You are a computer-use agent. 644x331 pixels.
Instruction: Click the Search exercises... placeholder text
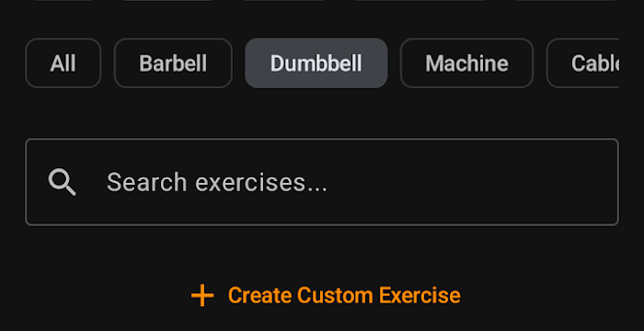coord(217,182)
